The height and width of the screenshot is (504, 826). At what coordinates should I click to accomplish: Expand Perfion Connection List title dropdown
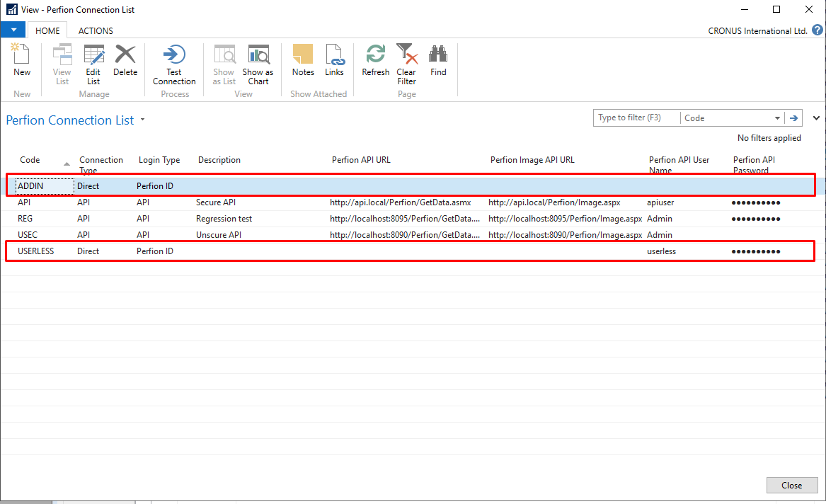(142, 120)
